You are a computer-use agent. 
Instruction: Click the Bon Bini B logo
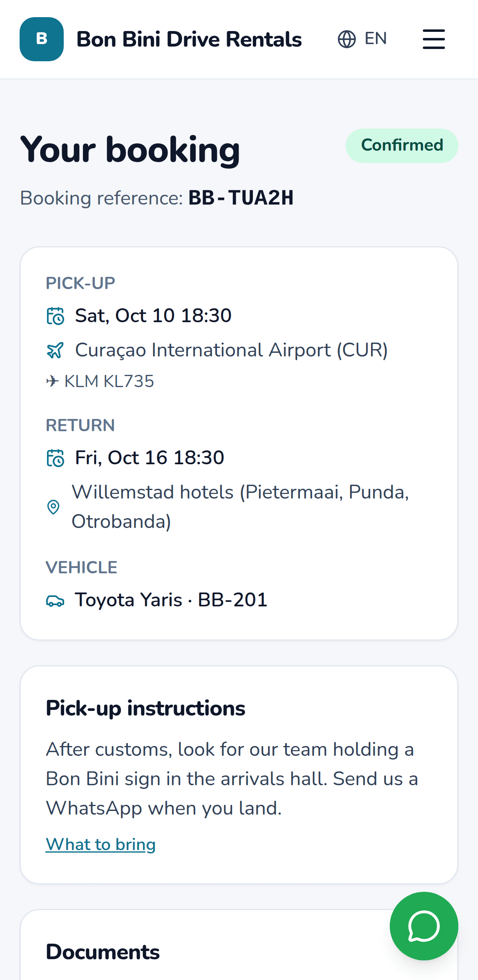pyautogui.click(x=42, y=39)
